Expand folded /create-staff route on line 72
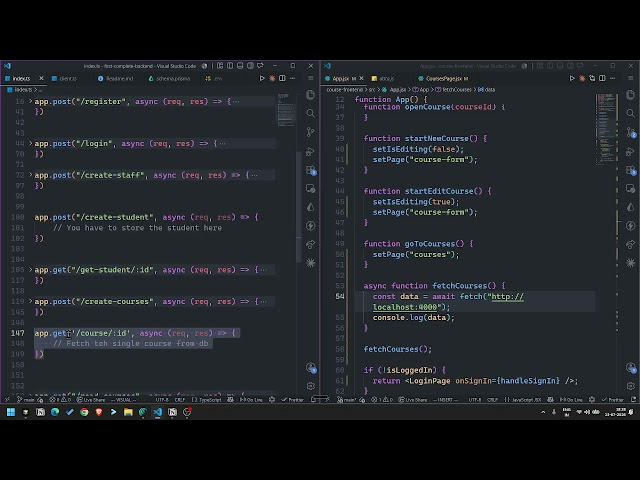The width and height of the screenshot is (640, 480). point(31,175)
